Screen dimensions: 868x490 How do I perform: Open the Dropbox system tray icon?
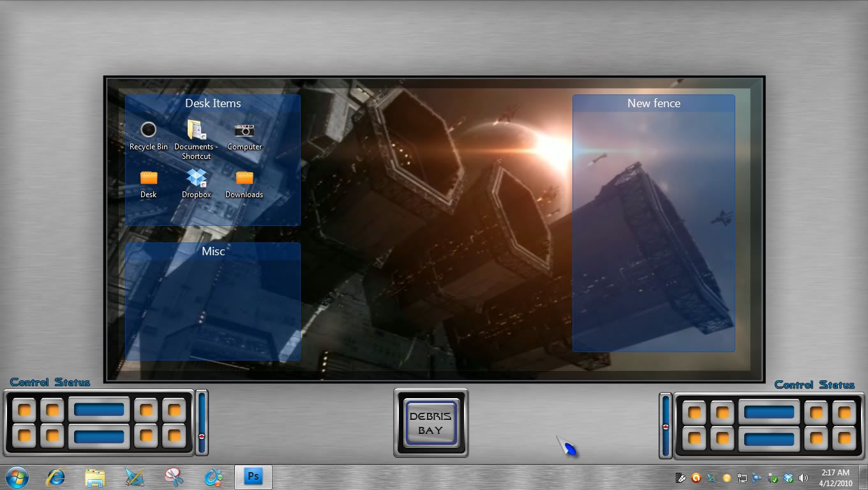[788, 478]
